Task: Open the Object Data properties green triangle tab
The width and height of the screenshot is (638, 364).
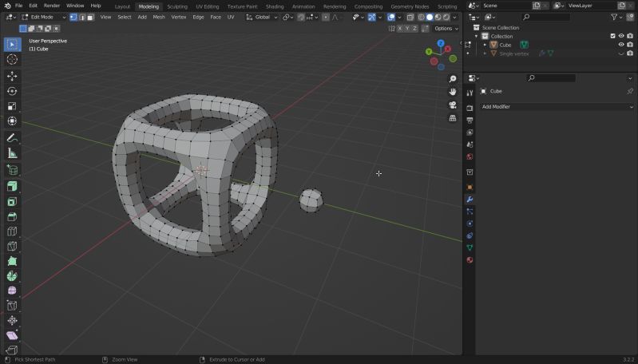Action: click(x=470, y=247)
